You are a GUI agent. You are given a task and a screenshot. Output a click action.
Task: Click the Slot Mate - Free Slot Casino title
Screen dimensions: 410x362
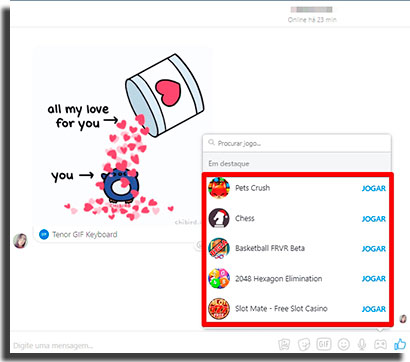pos(281,309)
